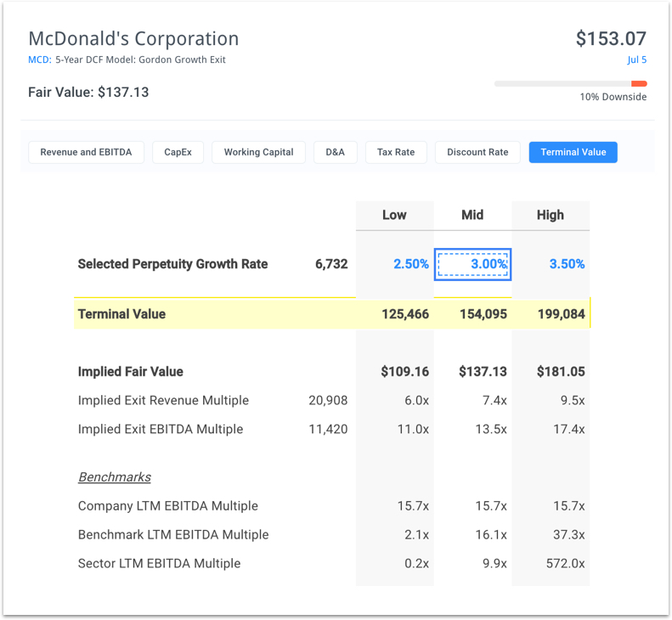Open the D&A tab
This screenshot has width=672, height=620.
click(x=335, y=152)
